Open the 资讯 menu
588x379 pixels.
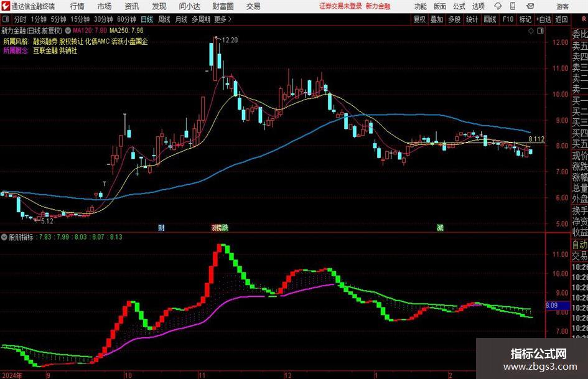pyautogui.click(x=132, y=6)
